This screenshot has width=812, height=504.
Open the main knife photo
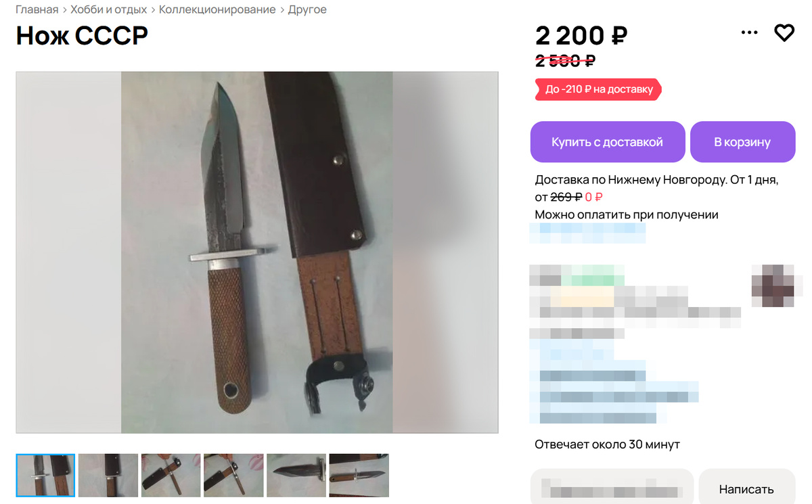257,252
